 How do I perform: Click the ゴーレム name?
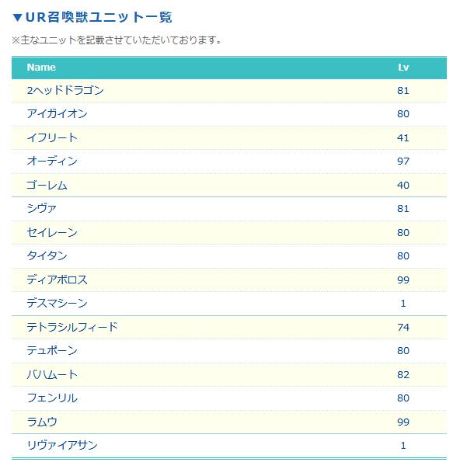(47, 185)
